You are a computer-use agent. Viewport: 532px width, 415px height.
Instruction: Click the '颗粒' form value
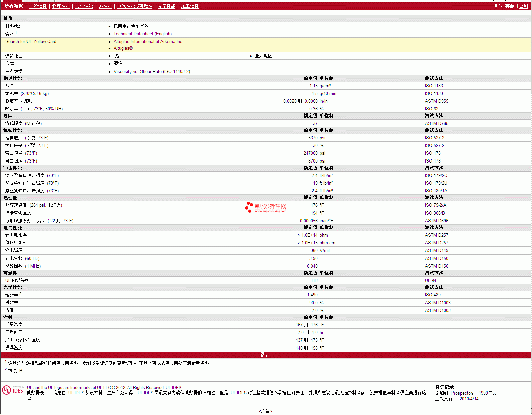pos(118,63)
